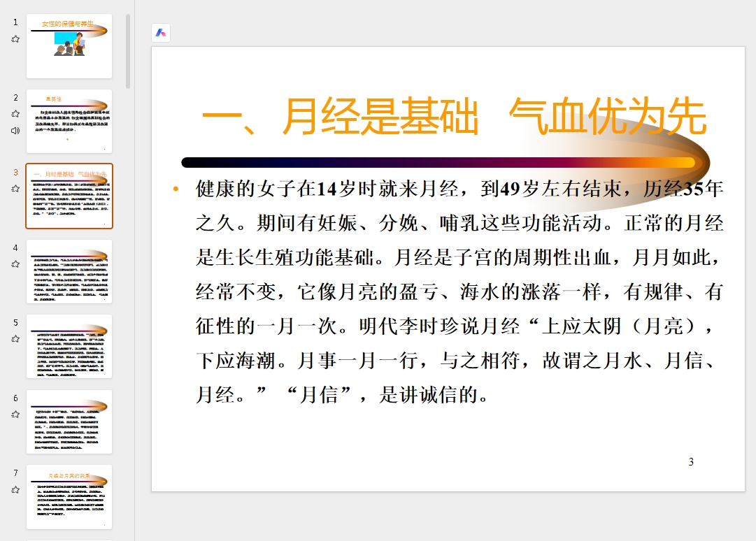Open the slide 6 thumbnail
The width and height of the screenshot is (756, 541).
(x=69, y=421)
